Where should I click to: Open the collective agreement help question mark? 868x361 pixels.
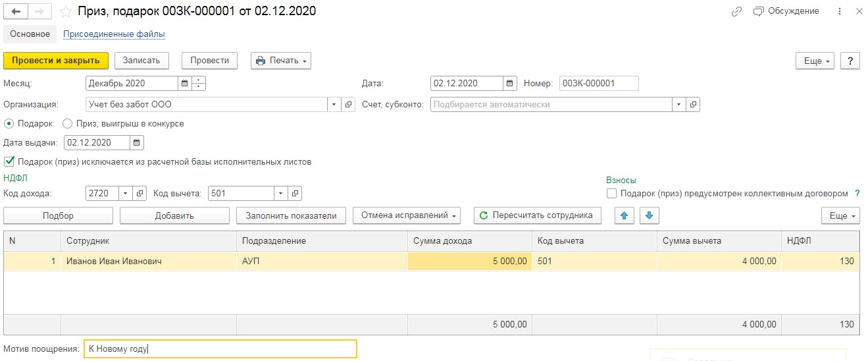coord(857,194)
